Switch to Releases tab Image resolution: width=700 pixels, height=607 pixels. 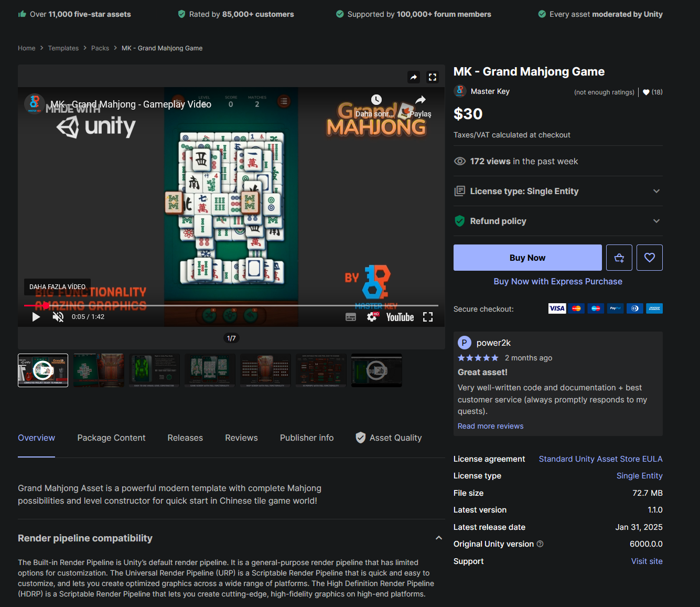(185, 438)
